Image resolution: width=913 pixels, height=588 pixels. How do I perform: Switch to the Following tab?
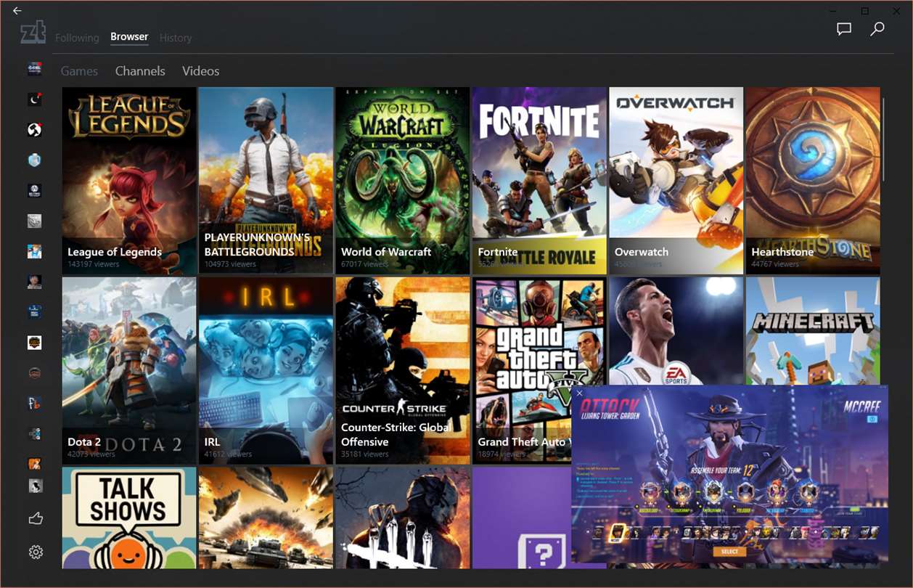click(x=77, y=38)
